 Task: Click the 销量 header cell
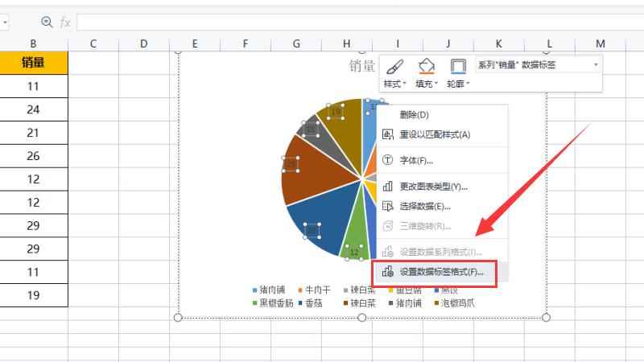click(33, 63)
